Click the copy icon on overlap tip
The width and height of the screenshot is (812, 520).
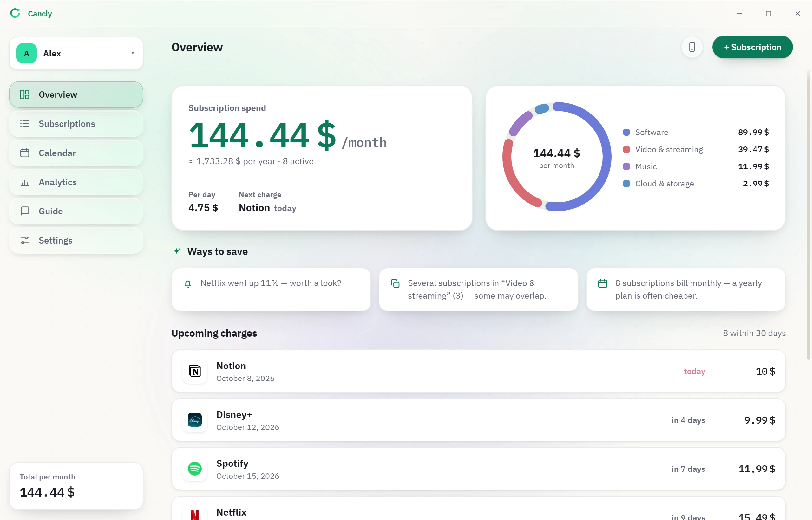(x=395, y=283)
